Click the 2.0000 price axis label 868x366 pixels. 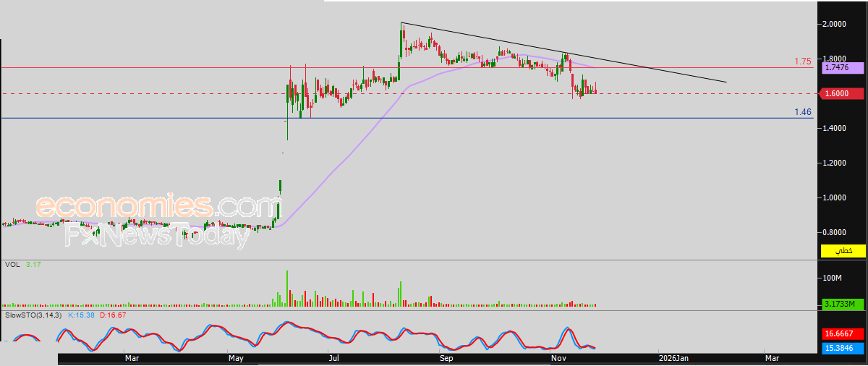[835, 24]
